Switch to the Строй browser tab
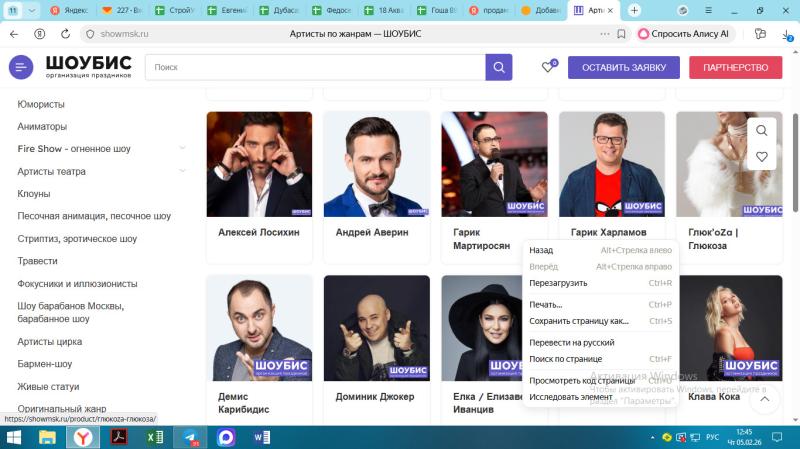The height and width of the screenshot is (449, 800). [x=174, y=10]
